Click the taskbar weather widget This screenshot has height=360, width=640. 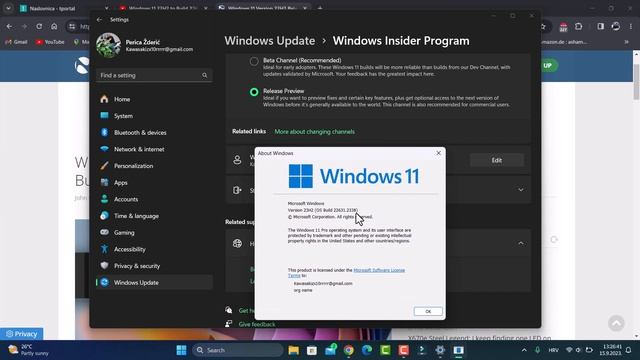[29, 350]
